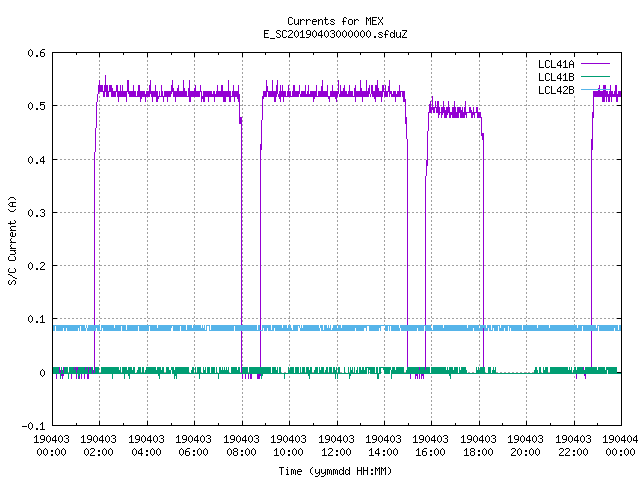Click the 0.2 y-axis tick label
Image resolution: width=640 pixels, height=480 pixels.
pos(36,266)
